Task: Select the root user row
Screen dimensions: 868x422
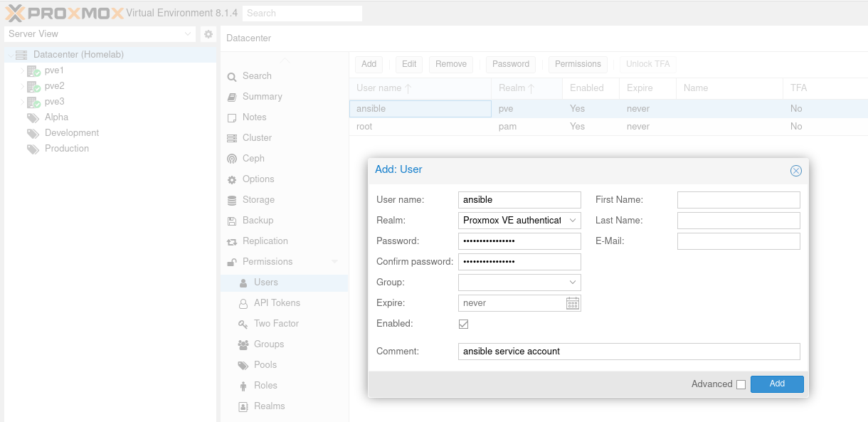Action: (608, 127)
